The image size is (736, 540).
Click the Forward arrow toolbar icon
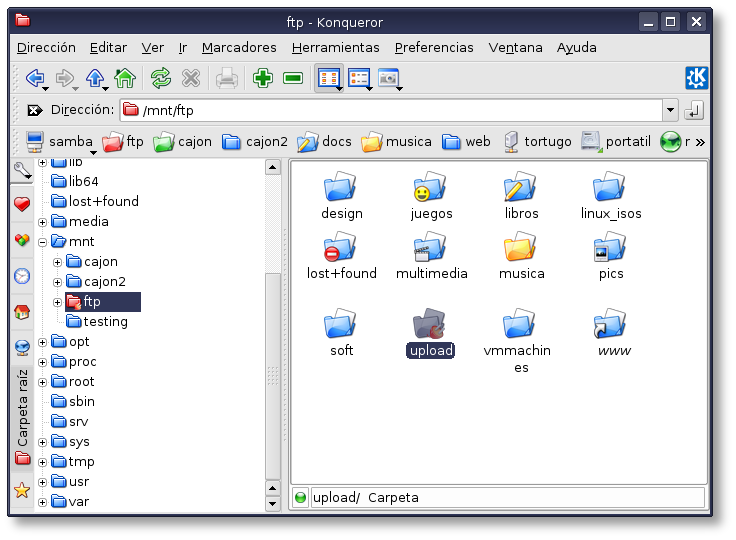pos(64,78)
